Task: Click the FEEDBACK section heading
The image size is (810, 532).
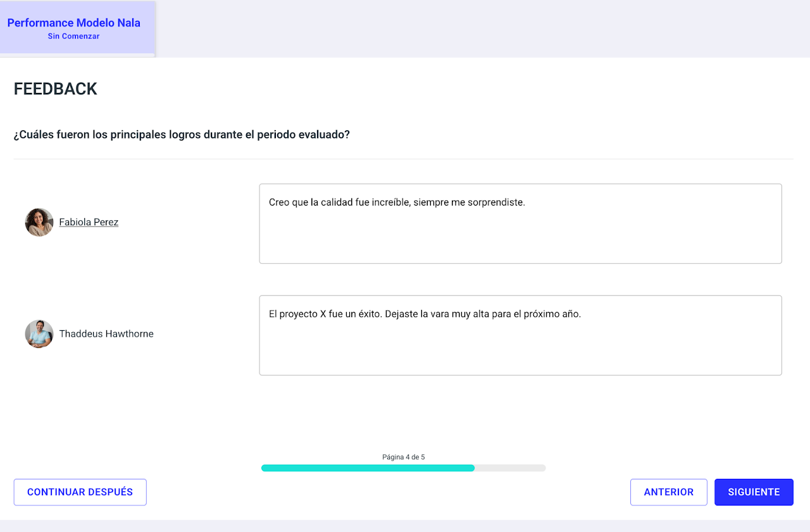Action: pyautogui.click(x=56, y=89)
